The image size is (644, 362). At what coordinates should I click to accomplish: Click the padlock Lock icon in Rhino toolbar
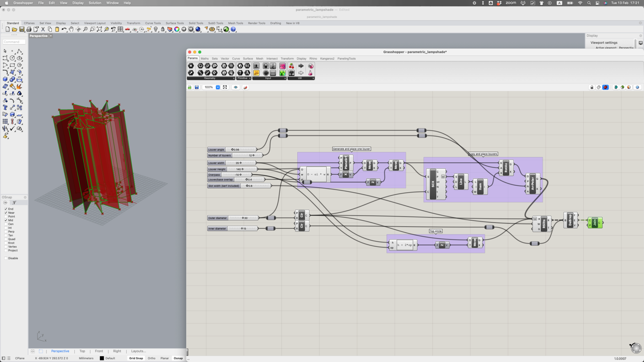pos(163,29)
